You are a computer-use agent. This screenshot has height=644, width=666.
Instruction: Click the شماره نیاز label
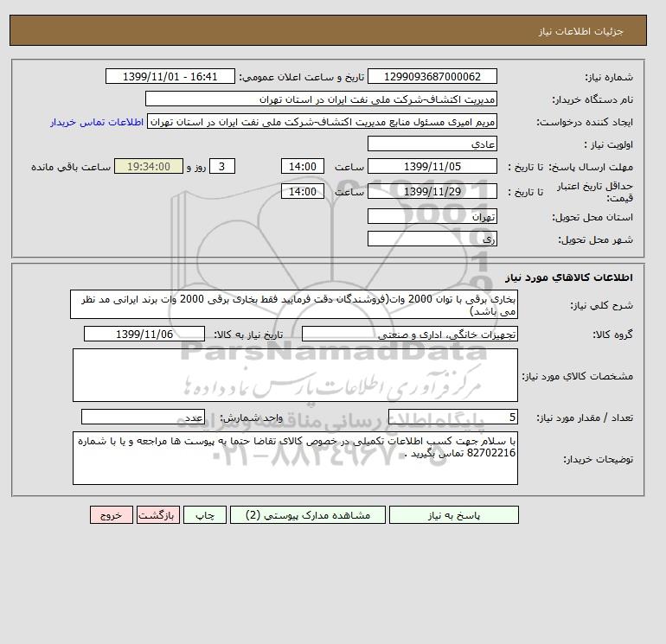(x=609, y=77)
